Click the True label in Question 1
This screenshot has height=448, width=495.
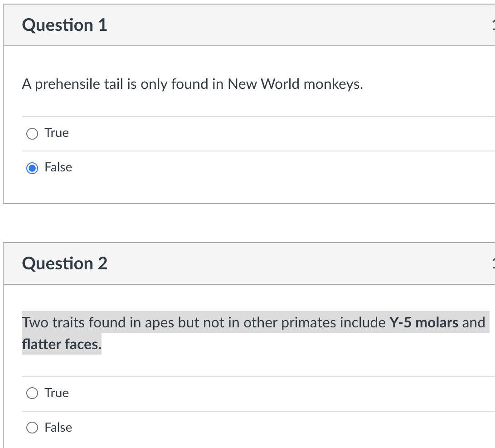pos(56,132)
